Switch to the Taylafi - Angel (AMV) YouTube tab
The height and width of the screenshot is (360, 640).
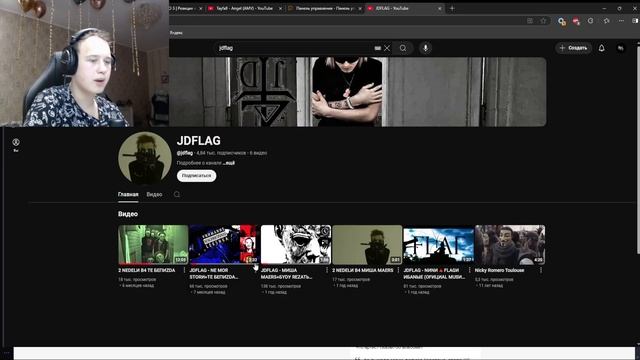[244, 8]
